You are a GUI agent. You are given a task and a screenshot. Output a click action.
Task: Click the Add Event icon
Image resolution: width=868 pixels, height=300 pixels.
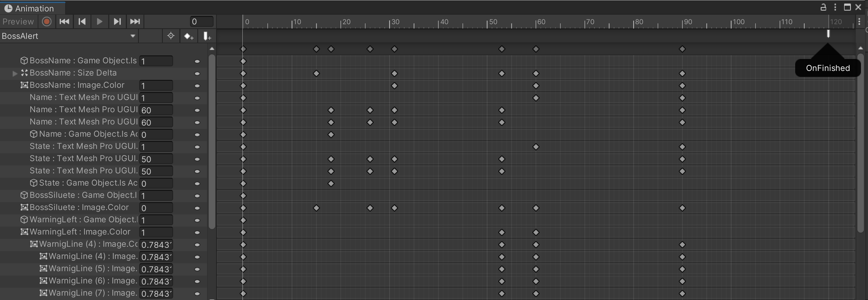click(x=207, y=36)
